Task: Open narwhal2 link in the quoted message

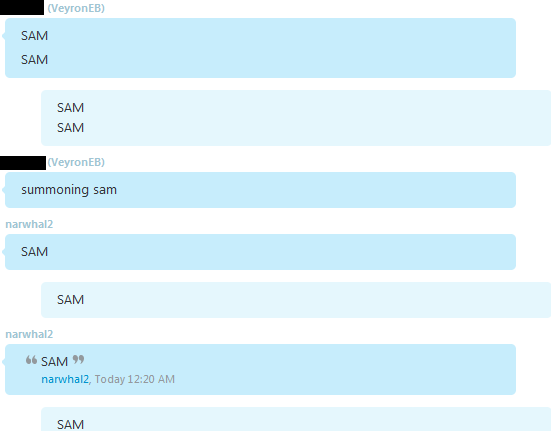Action: click(65, 379)
